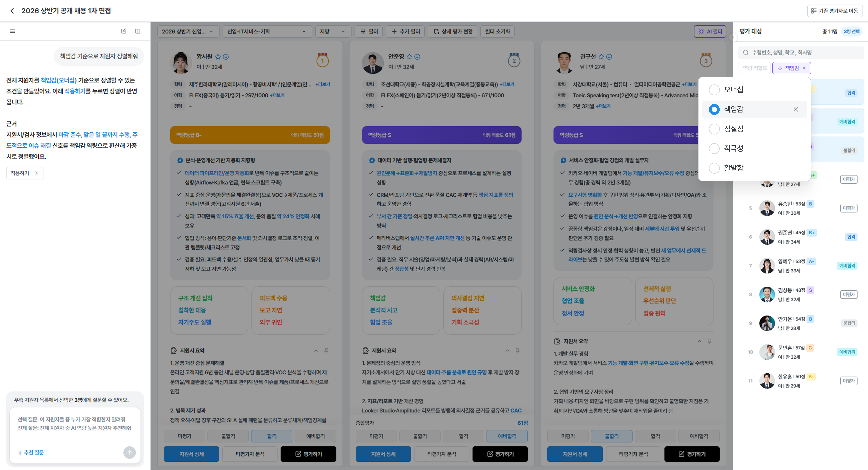Select the 책임감 radio option

tap(714, 109)
